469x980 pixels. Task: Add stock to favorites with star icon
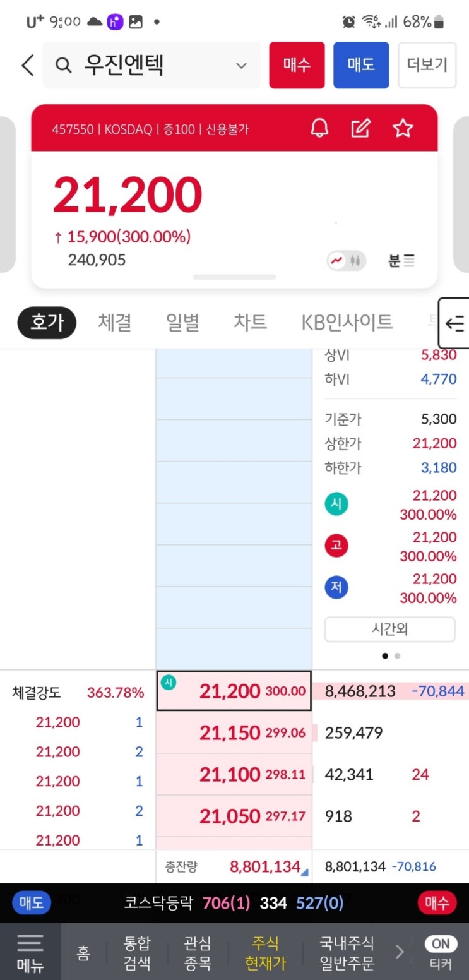click(403, 128)
